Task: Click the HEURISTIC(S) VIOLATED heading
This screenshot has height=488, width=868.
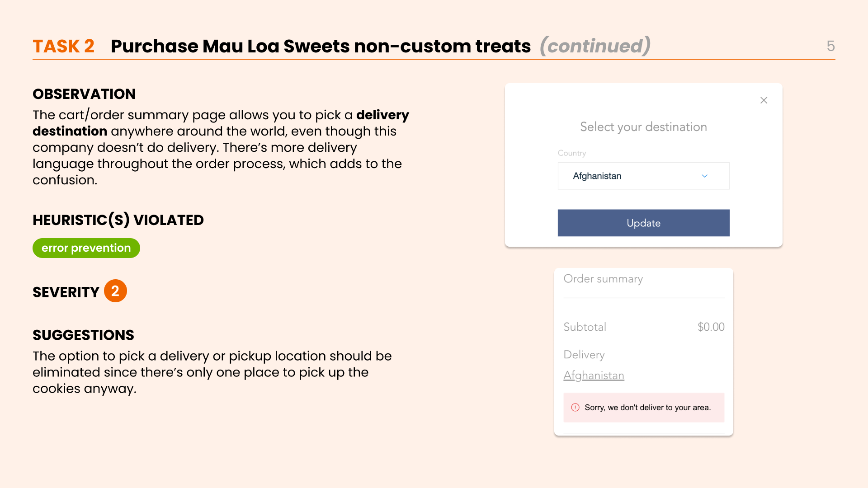Action: tap(118, 220)
